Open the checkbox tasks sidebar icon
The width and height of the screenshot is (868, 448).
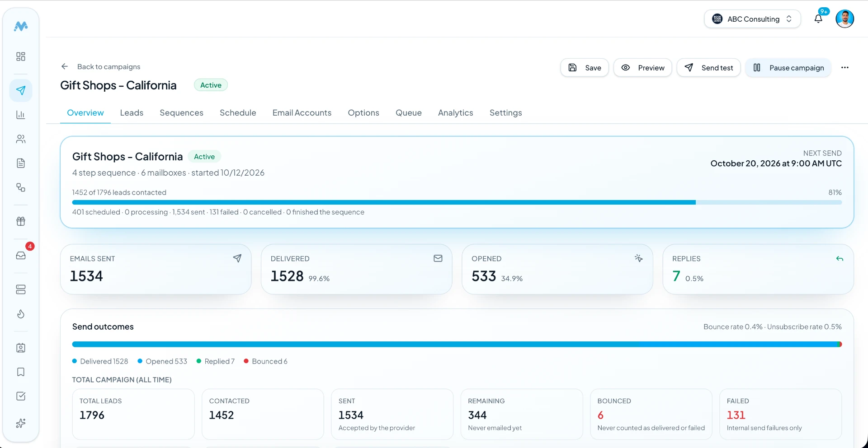[21, 396]
